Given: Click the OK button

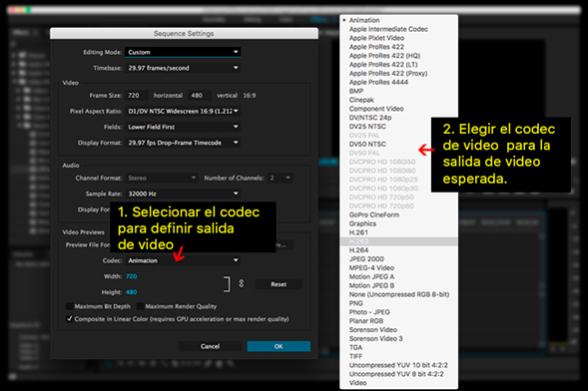Looking at the screenshot, I should tap(279, 346).
